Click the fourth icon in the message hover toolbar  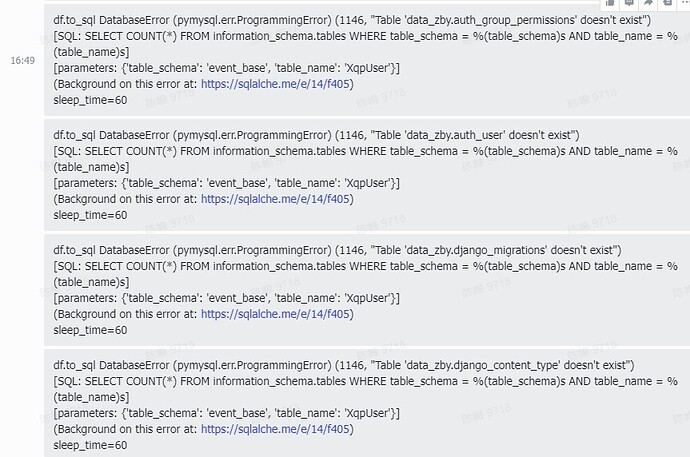pos(667,3)
